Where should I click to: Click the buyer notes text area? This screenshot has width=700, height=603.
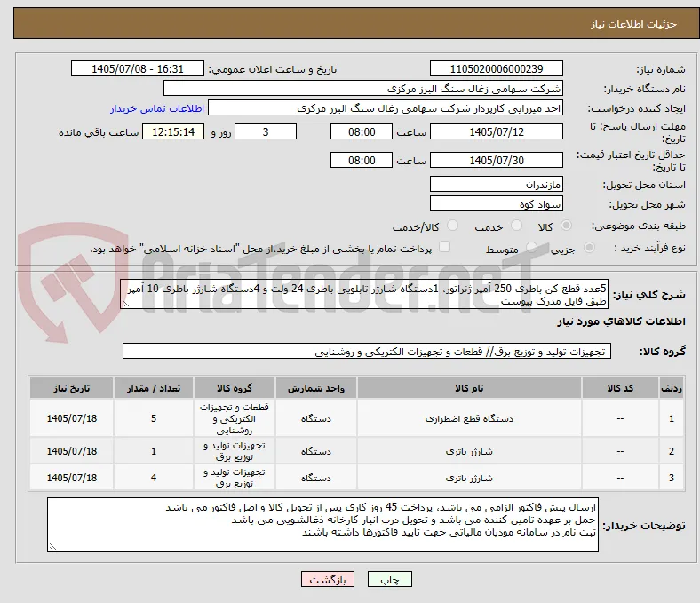(322, 525)
